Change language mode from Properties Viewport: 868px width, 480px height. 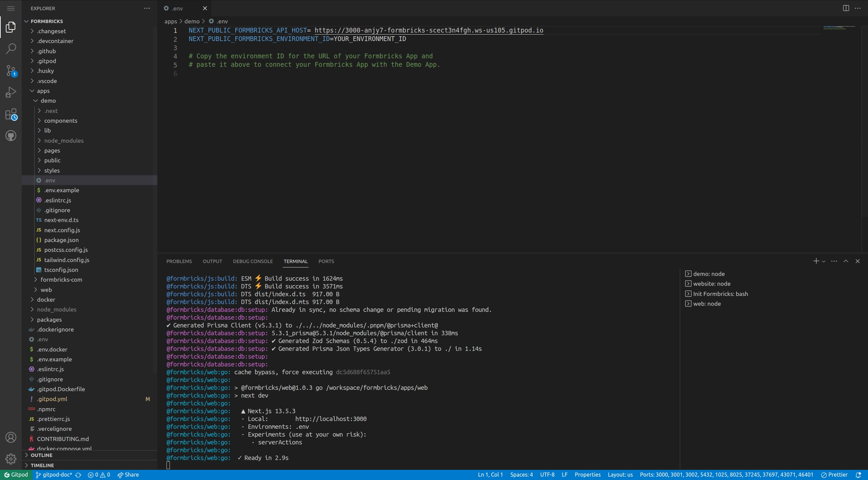pos(588,475)
